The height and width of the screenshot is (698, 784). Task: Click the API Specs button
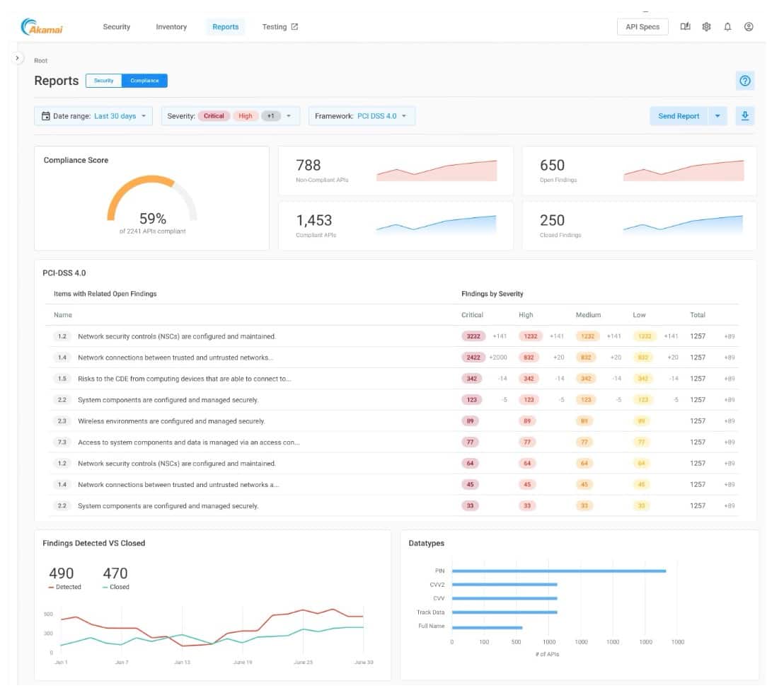click(x=642, y=27)
